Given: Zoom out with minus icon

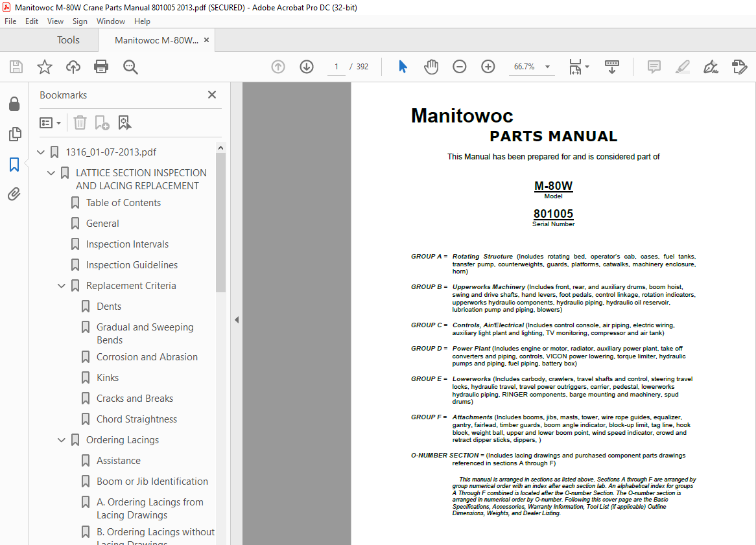Looking at the screenshot, I should (x=460, y=67).
